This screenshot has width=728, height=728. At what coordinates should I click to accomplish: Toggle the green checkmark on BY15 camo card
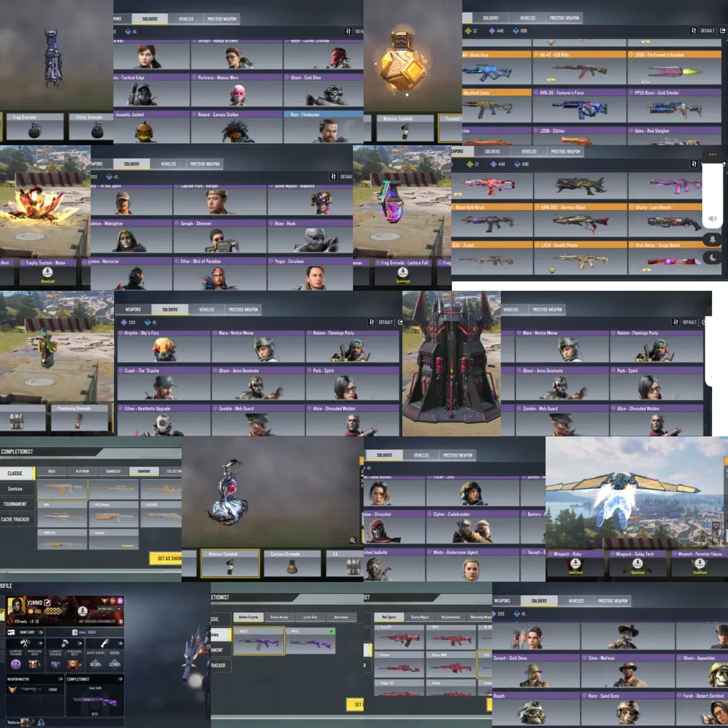click(331, 631)
